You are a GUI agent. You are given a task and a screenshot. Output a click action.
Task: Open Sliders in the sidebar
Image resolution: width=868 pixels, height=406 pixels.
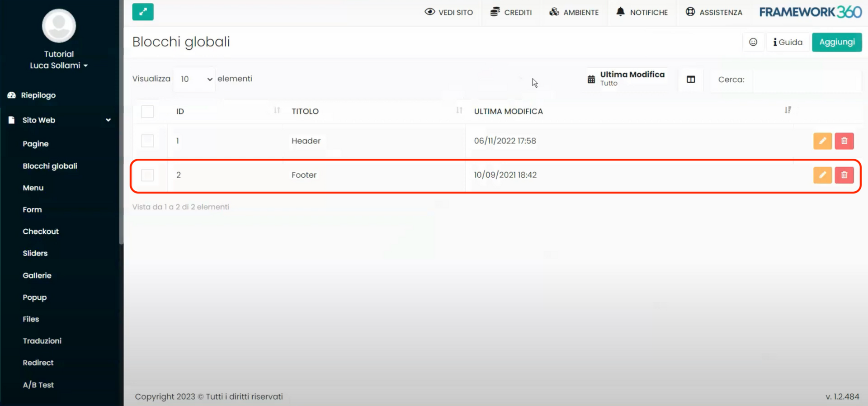pos(35,253)
